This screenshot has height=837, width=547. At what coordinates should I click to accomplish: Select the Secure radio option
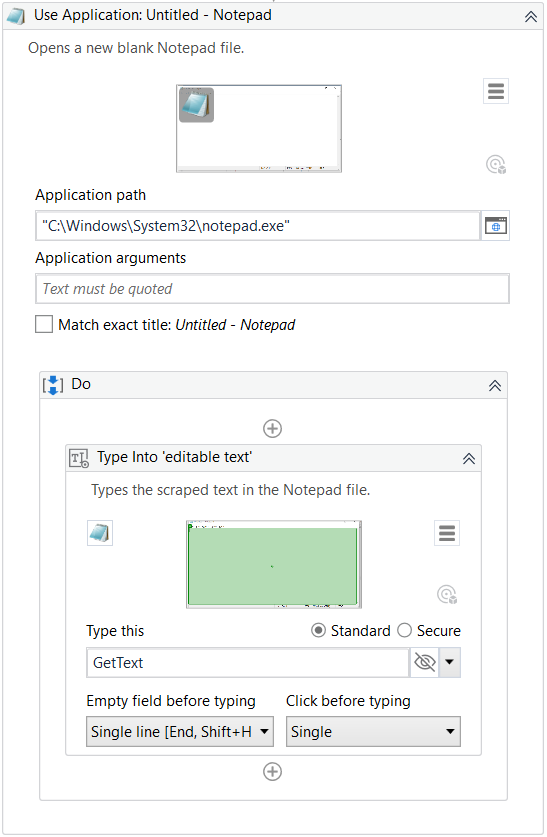(405, 631)
